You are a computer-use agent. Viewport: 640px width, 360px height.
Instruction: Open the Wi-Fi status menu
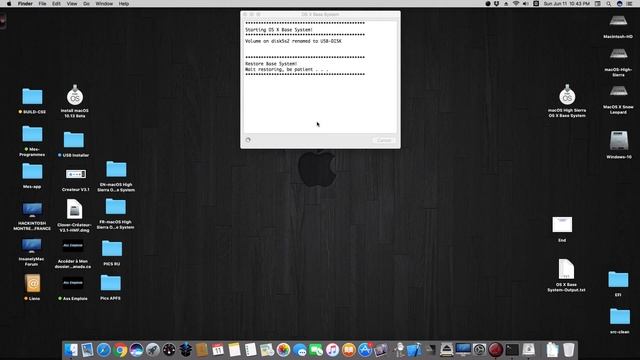click(516, 4)
